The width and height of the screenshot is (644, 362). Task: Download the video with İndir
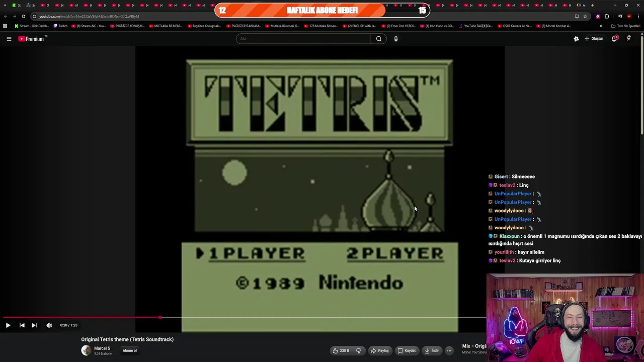pyautogui.click(x=432, y=350)
